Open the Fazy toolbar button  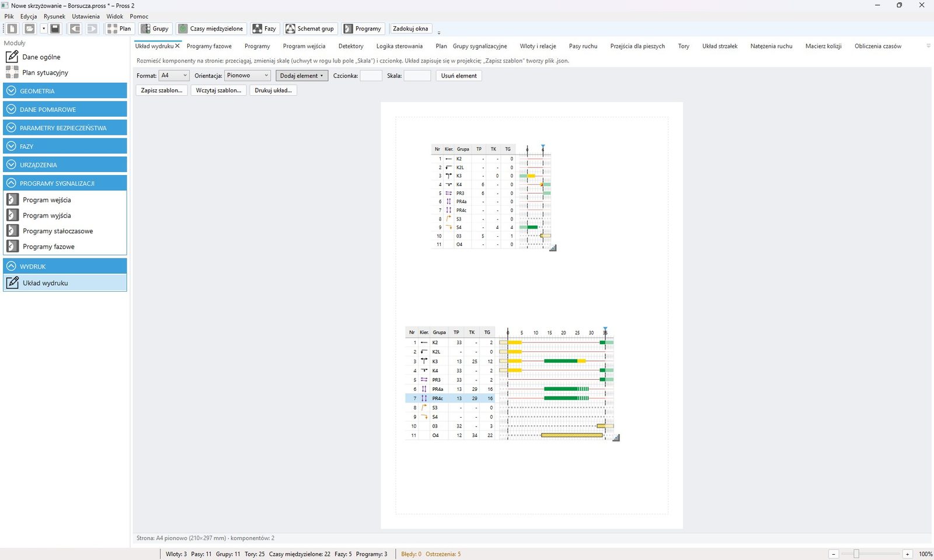tap(264, 29)
